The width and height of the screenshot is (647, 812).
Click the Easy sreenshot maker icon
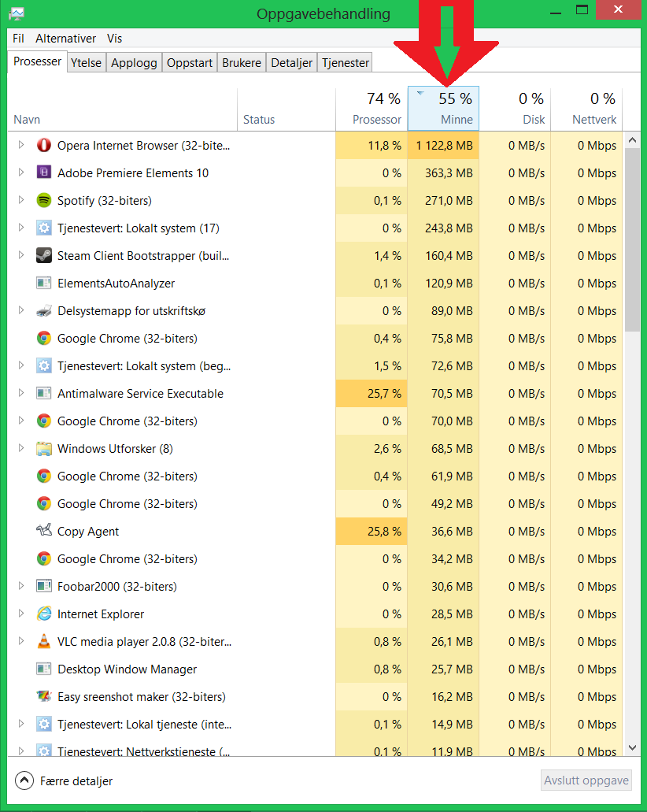pyautogui.click(x=44, y=696)
